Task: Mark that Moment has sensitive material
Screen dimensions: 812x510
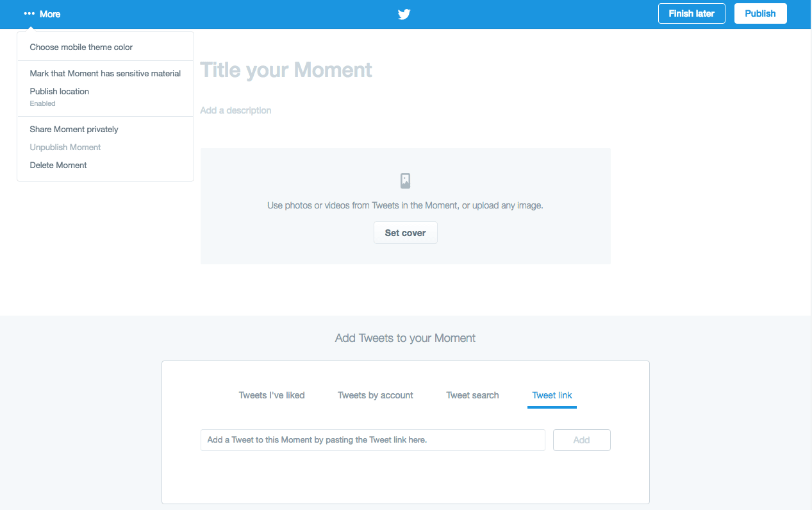Action: (x=105, y=73)
